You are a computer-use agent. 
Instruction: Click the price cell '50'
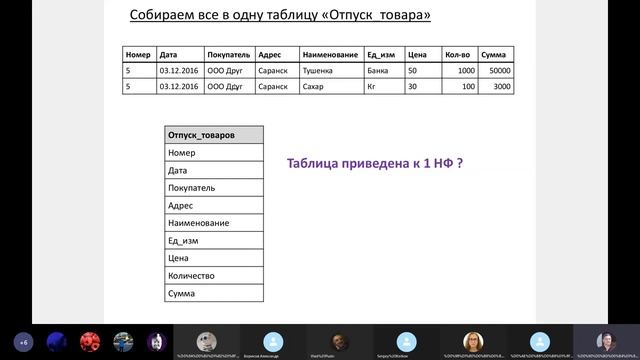(423, 70)
